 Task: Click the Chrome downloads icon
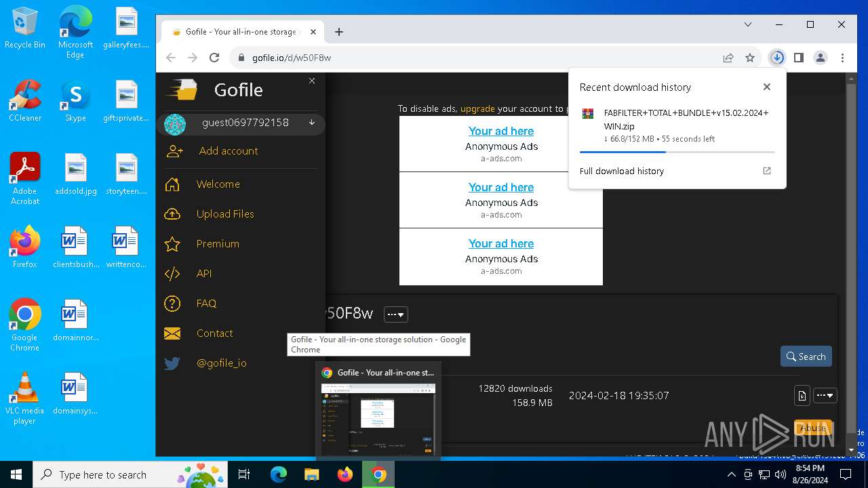click(777, 58)
